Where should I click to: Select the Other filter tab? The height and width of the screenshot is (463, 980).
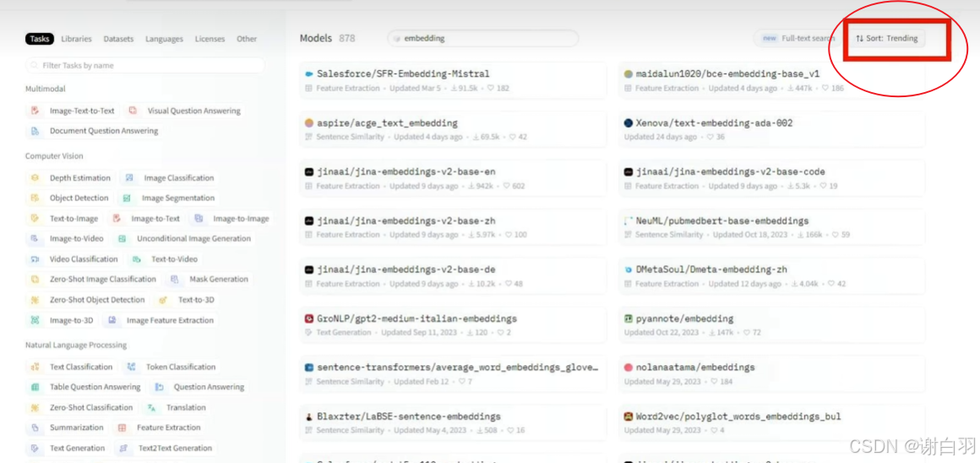click(246, 39)
